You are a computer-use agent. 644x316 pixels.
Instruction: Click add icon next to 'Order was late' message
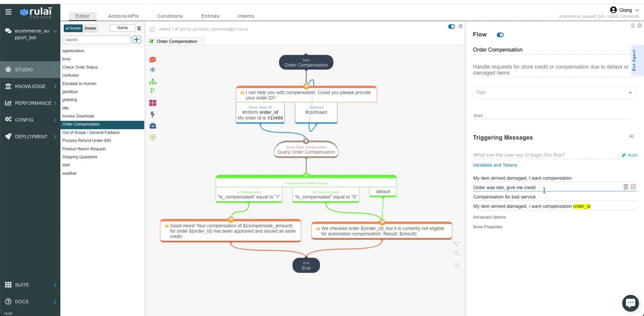(x=633, y=187)
